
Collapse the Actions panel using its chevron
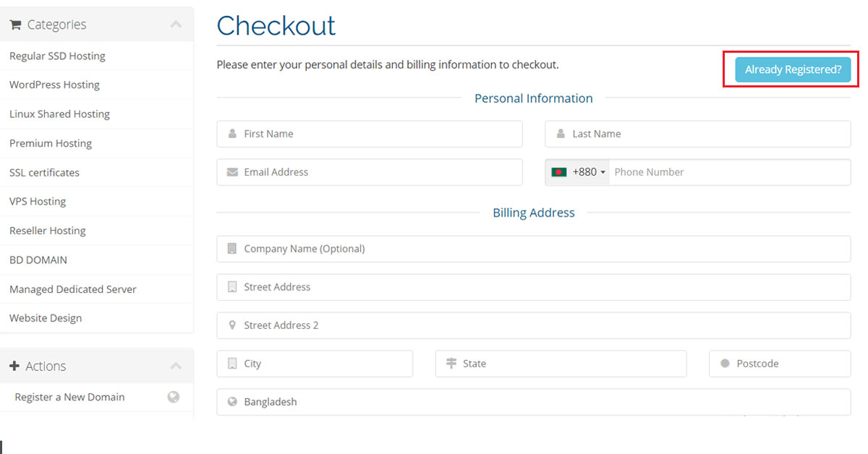pyautogui.click(x=175, y=366)
